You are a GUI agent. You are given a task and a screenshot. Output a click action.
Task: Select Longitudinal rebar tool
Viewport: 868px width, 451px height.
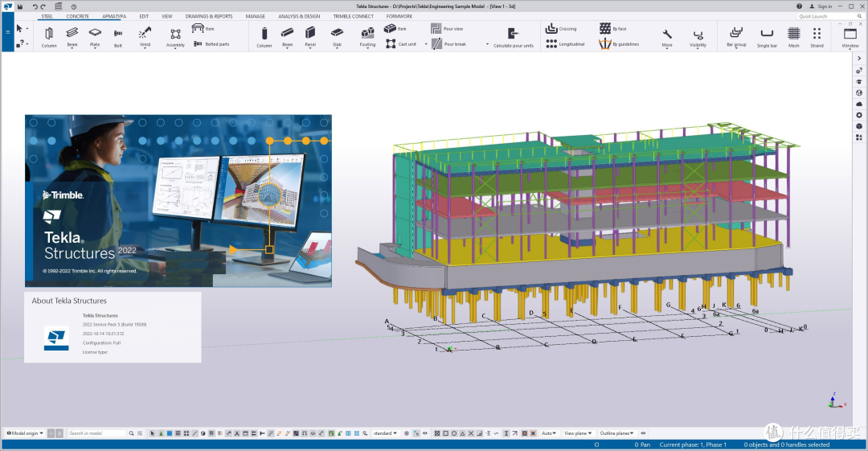point(565,43)
